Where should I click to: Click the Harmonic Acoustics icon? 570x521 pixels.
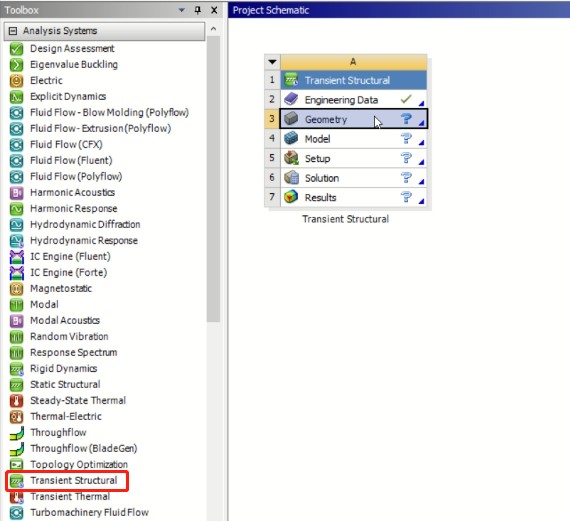[16, 193]
